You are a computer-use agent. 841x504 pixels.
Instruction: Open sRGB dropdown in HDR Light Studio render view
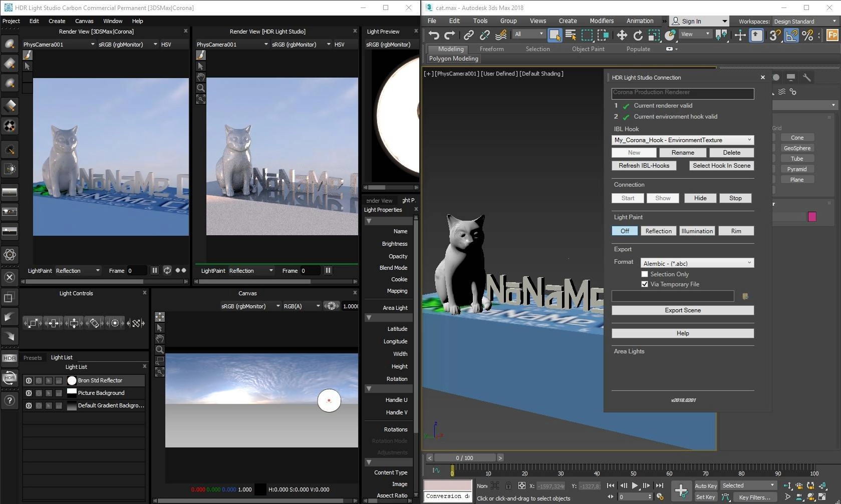(301, 45)
